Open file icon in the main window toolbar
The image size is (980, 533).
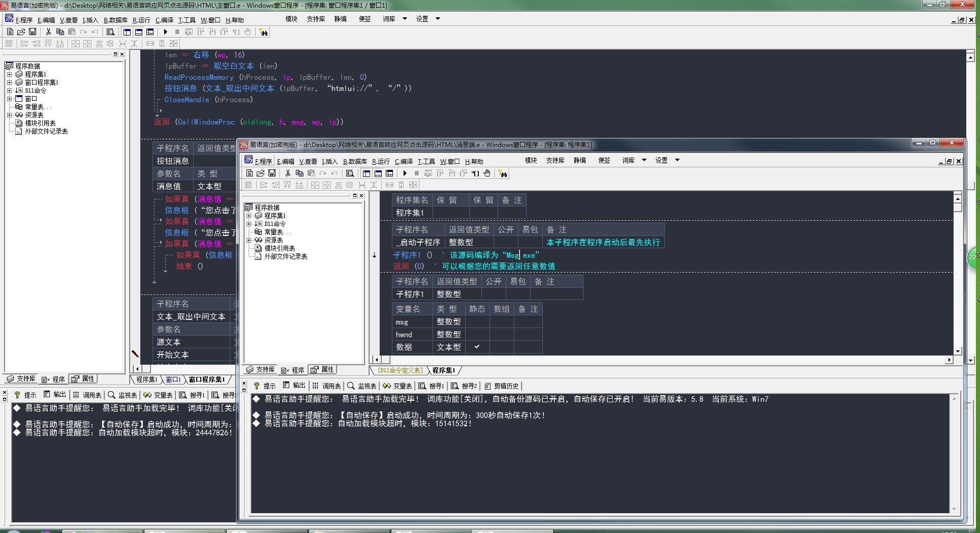click(21, 32)
